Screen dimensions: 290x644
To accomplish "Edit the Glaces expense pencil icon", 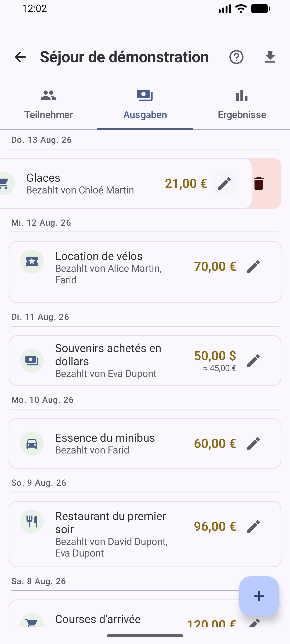I will coord(224,184).
